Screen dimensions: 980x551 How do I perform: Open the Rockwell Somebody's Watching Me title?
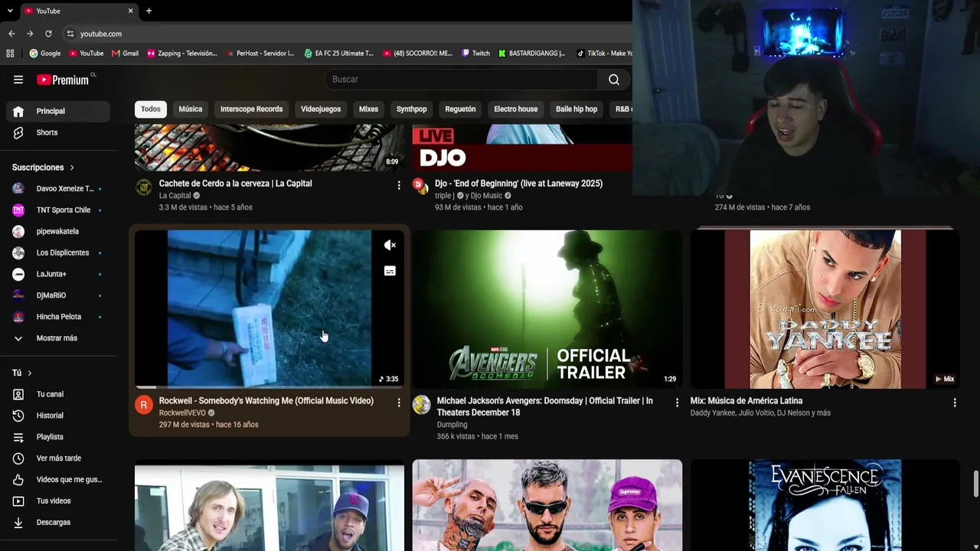pyautogui.click(x=266, y=401)
